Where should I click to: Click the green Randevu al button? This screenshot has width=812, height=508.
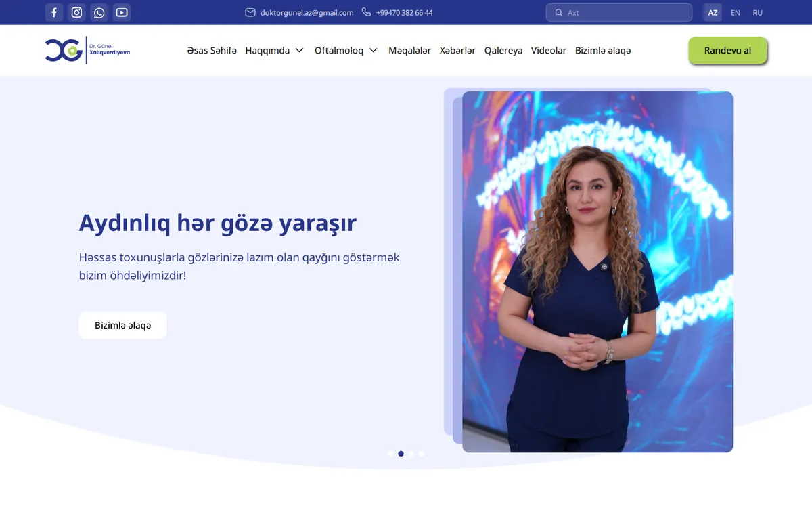(x=727, y=51)
